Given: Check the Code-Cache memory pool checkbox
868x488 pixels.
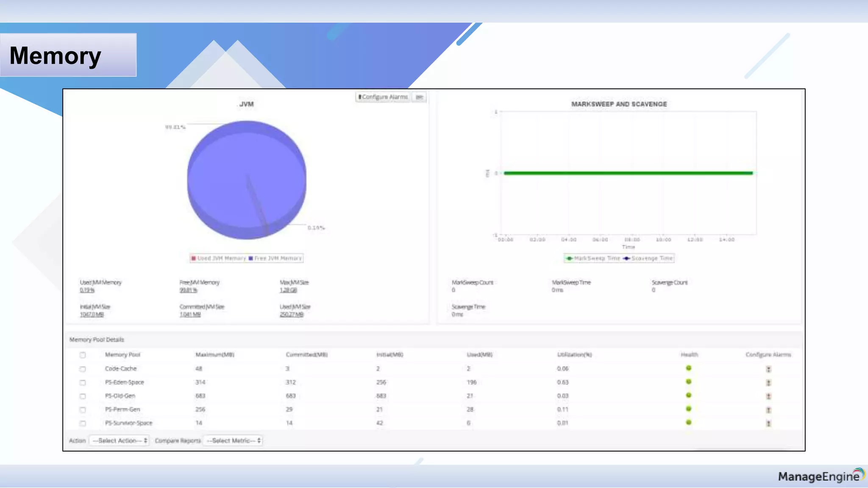Looking at the screenshot, I should tap(83, 369).
